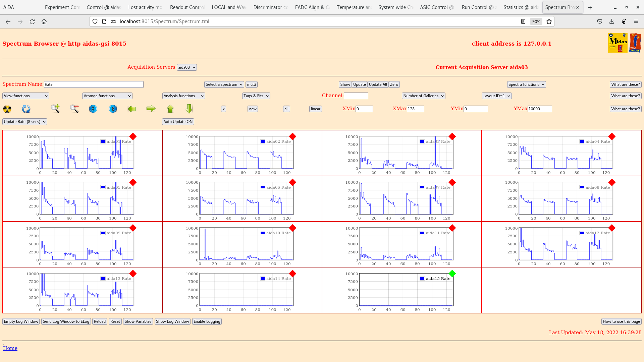Open the Update Rate (8 secs) dropdown

[25, 122]
